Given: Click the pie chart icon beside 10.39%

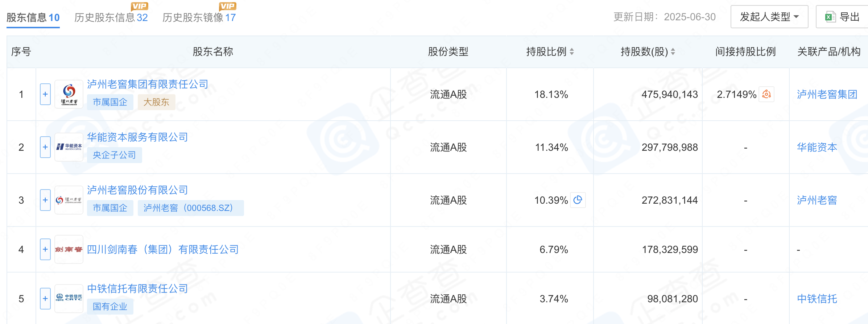Looking at the screenshot, I should (x=578, y=200).
